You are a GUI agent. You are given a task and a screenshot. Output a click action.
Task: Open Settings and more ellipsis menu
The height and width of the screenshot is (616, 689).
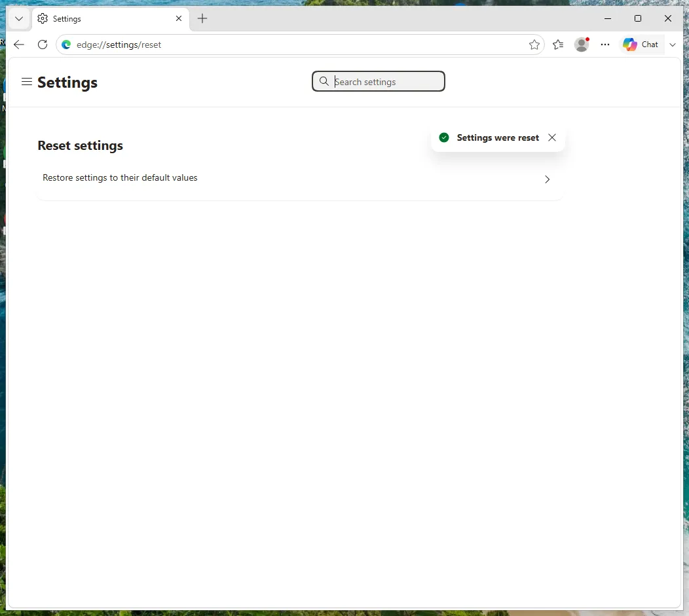pos(605,45)
